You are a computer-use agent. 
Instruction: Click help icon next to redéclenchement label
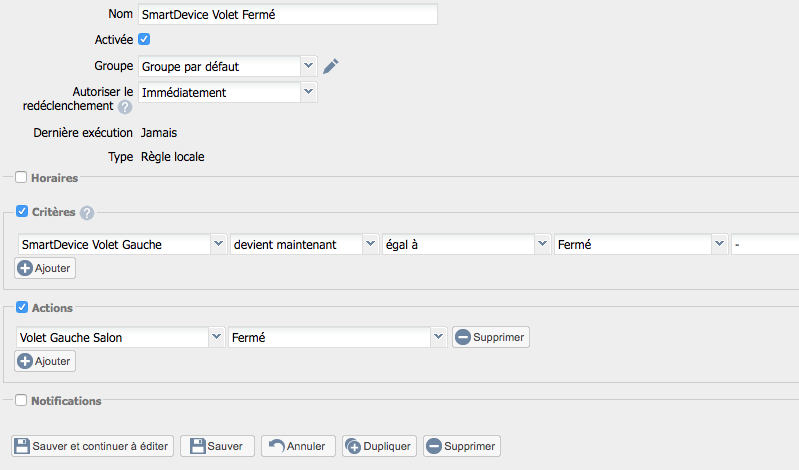125,107
